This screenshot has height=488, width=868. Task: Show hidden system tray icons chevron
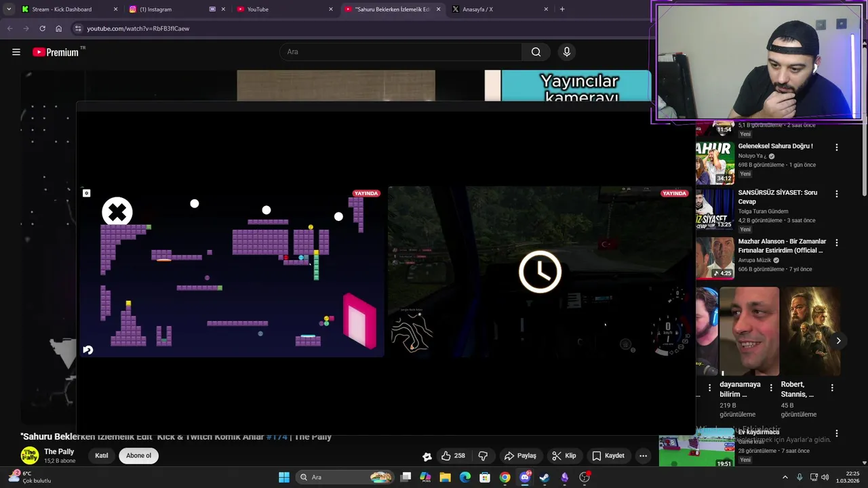click(785, 477)
